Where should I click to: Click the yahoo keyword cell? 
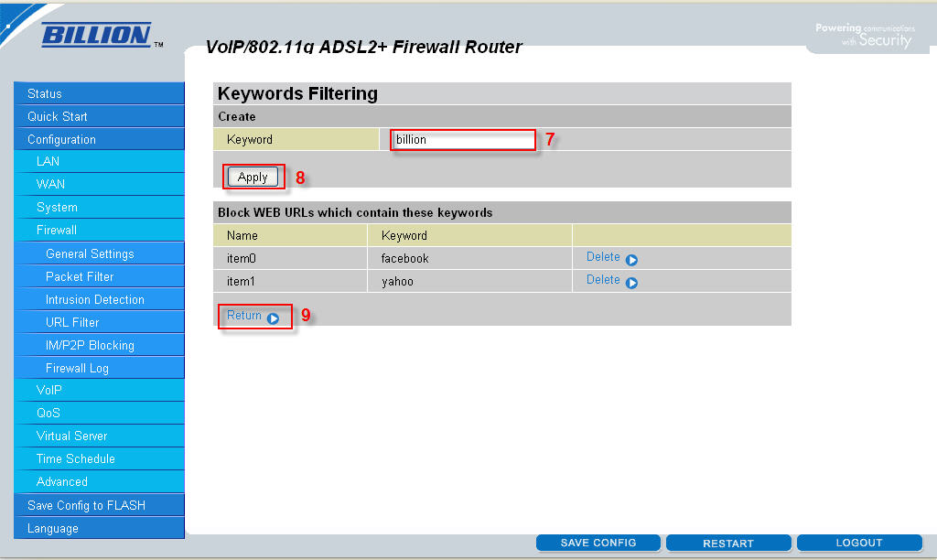[x=469, y=281]
